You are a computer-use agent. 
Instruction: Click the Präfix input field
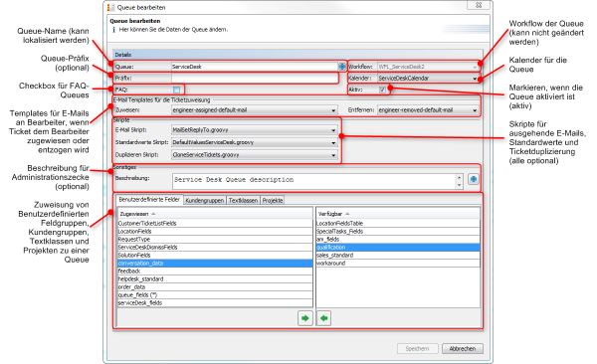[255, 78]
